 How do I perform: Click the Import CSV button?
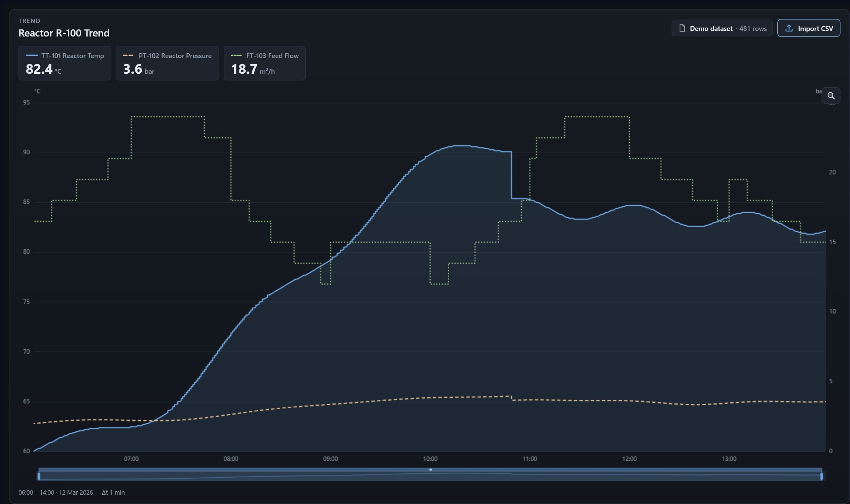coord(809,28)
